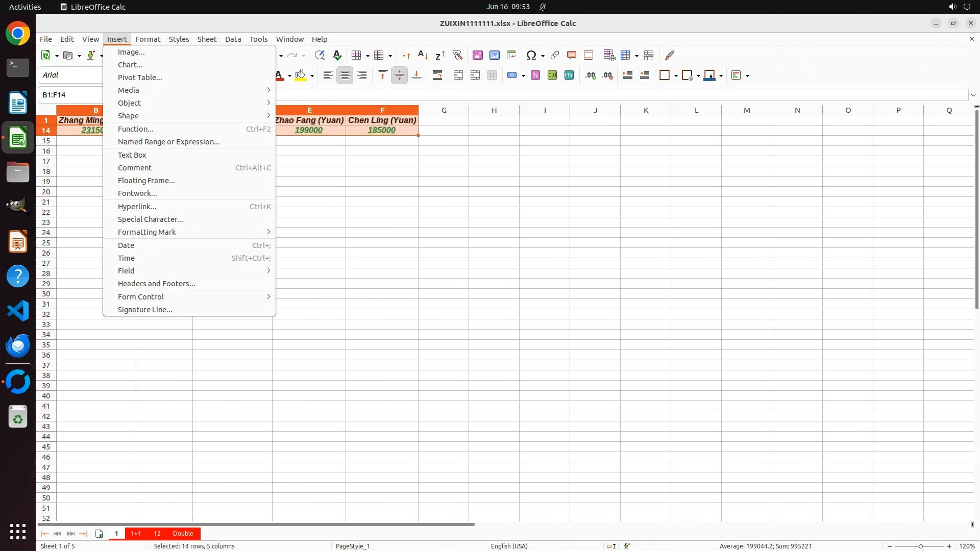Click the Add Decimal Place icon
Image resolution: width=980 pixels, height=551 pixels.
(591, 76)
